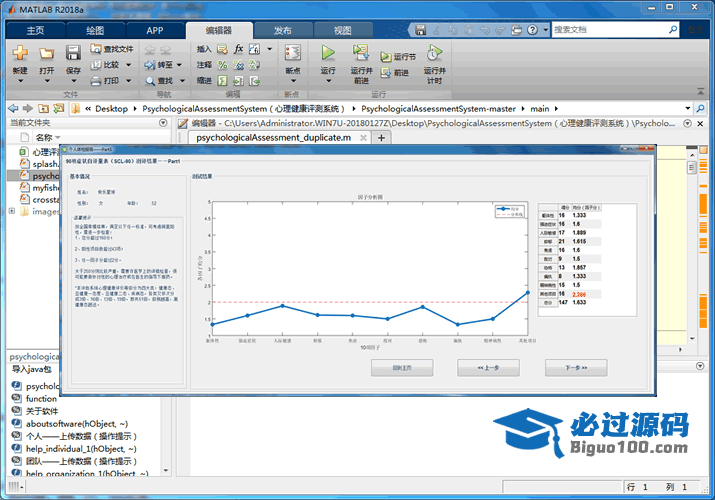Click the 断点 (Breakpoints) icon
The width and height of the screenshot is (715, 500).
tap(293, 53)
